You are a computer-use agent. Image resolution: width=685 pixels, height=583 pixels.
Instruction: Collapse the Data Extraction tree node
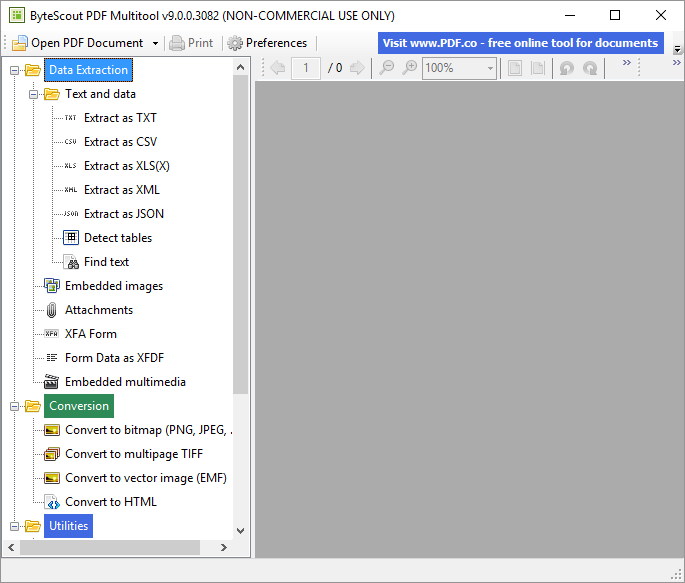click(14, 70)
